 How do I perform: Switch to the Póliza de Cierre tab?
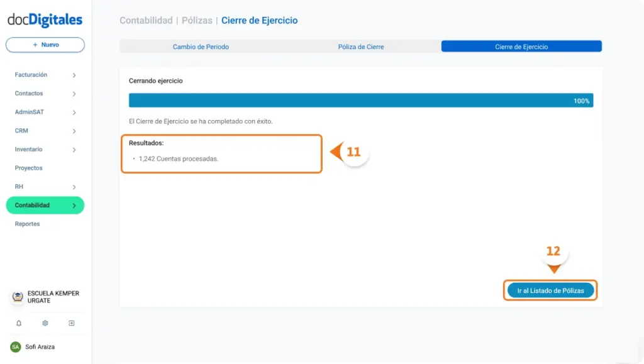click(361, 47)
